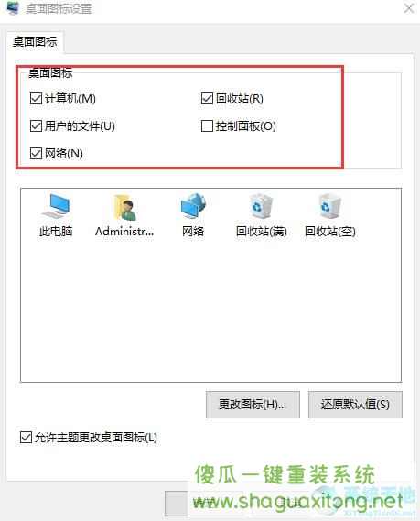
Task: Uncheck the 回收站(R) checkbox
Action: tap(207, 98)
